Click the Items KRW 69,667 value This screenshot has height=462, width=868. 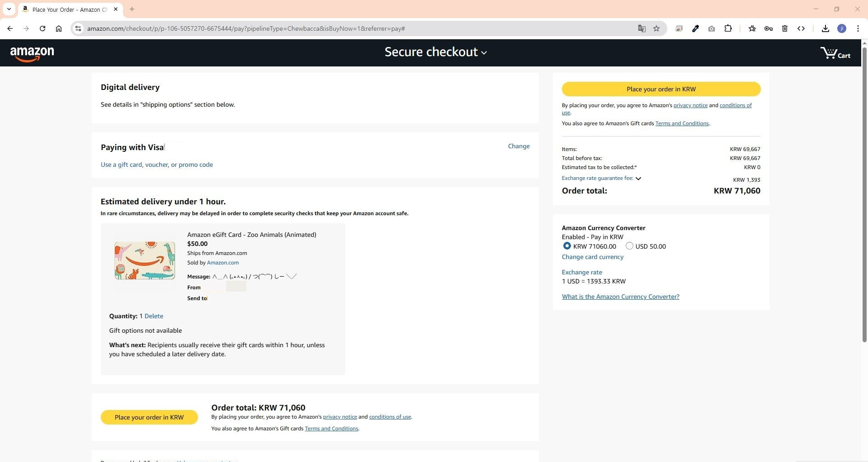pyautogui.click(x=745, y=149)
